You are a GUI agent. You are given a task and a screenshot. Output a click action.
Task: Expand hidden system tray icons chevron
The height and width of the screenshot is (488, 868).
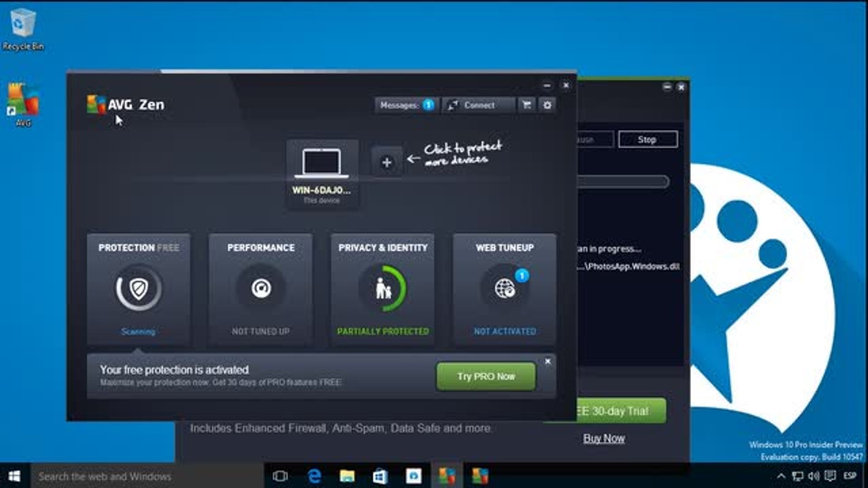tap(781, 476)
